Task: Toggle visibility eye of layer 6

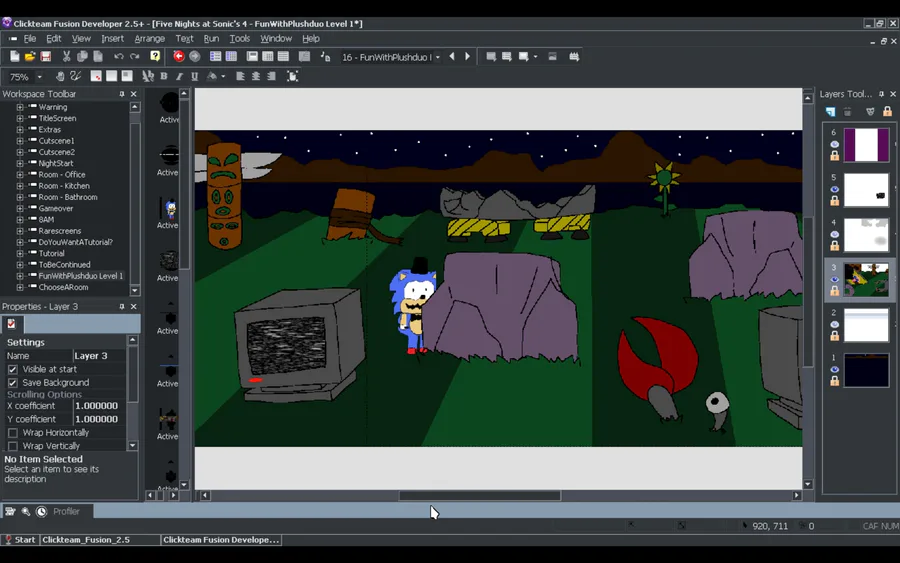Action: (x=835, y=144)
